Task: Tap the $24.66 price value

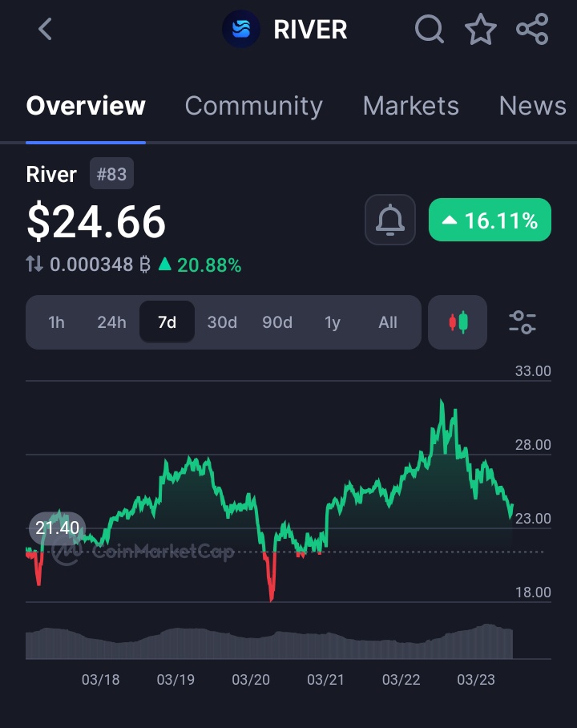Action: [96, 222]
